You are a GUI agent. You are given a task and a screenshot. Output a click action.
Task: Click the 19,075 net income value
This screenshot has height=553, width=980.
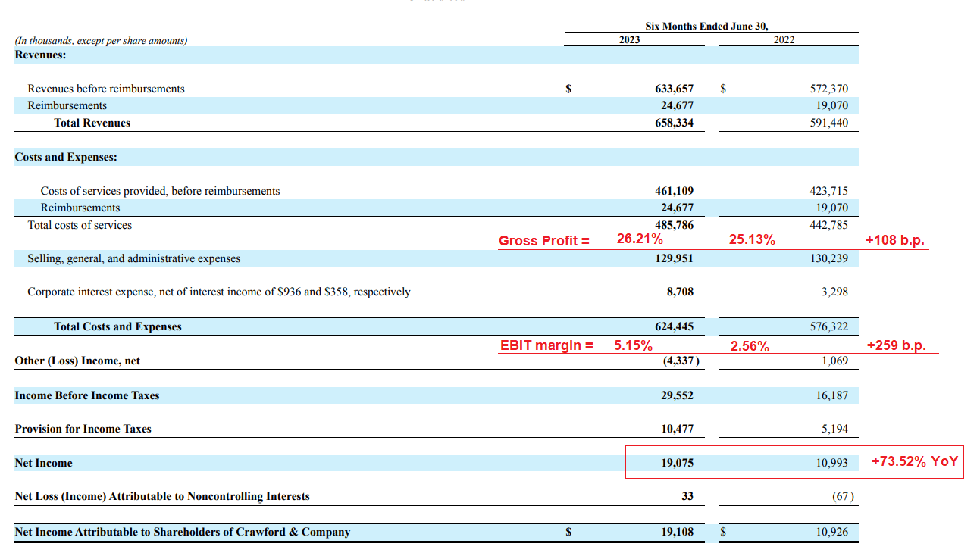677,463
